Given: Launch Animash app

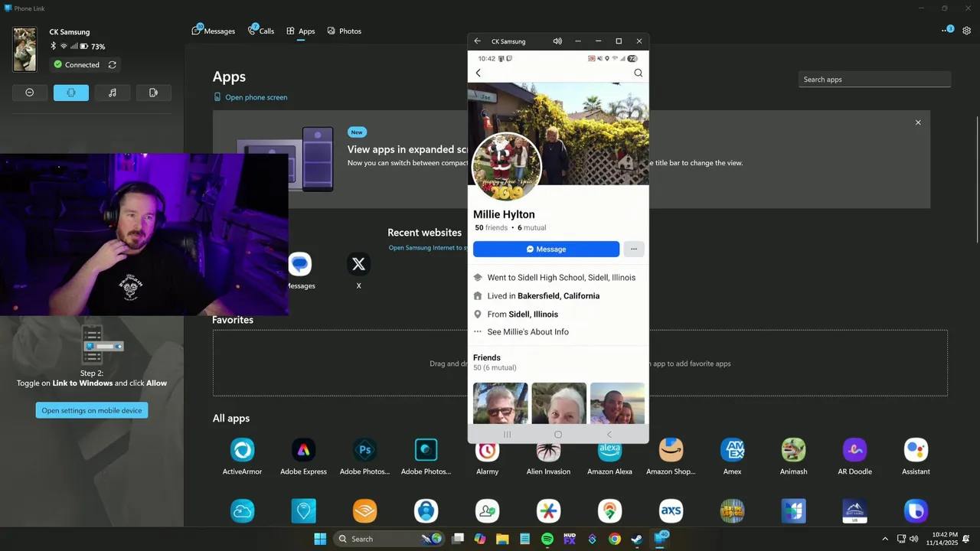Looking at the screenshot, I should coord(793,450).
